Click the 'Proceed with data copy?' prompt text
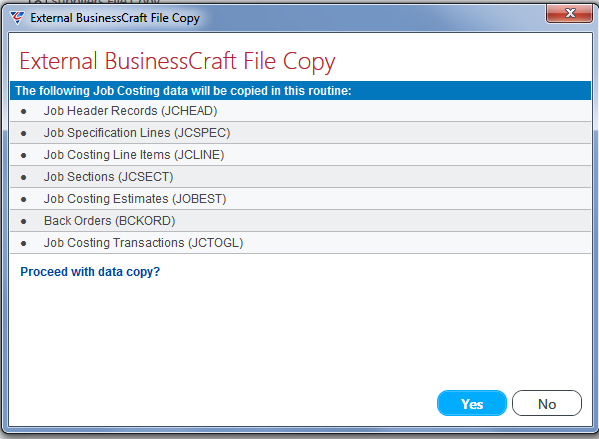 click(x=90, y=272)
